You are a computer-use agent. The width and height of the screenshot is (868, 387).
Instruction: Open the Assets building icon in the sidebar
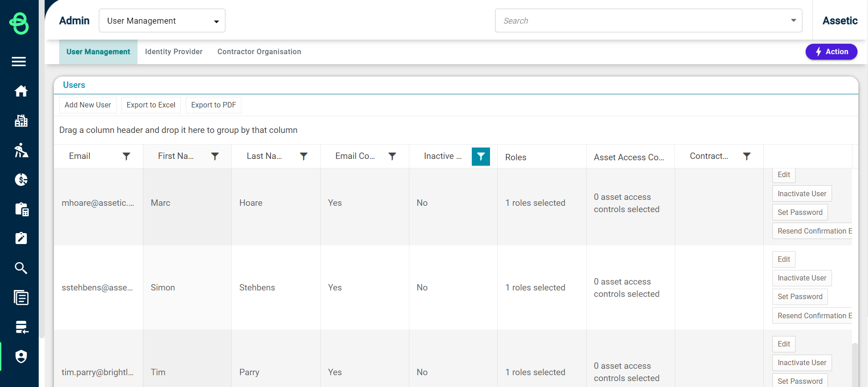(x=21, y=121)
